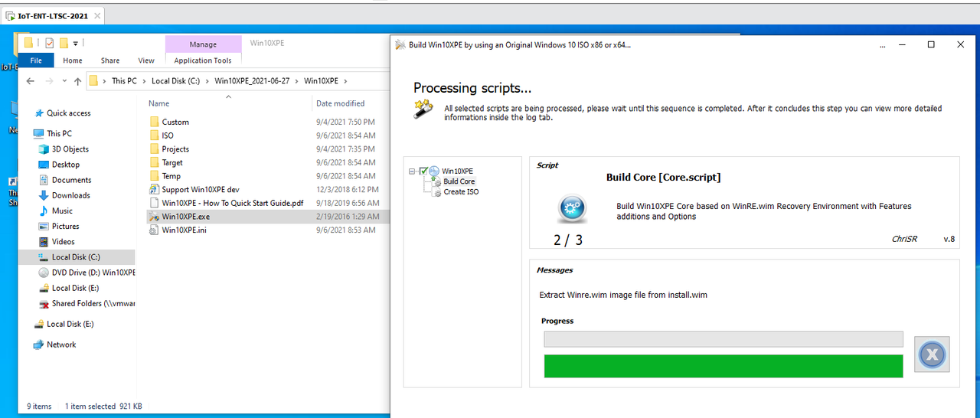The image size is (980, 418).
Task: Click the Properties quick access icon in Explorer
Action: coord(50,43)
